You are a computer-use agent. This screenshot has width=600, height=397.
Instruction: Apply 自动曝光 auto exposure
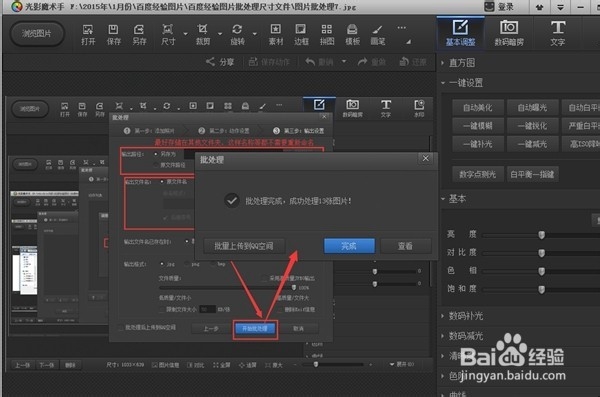tap(532, 108)
